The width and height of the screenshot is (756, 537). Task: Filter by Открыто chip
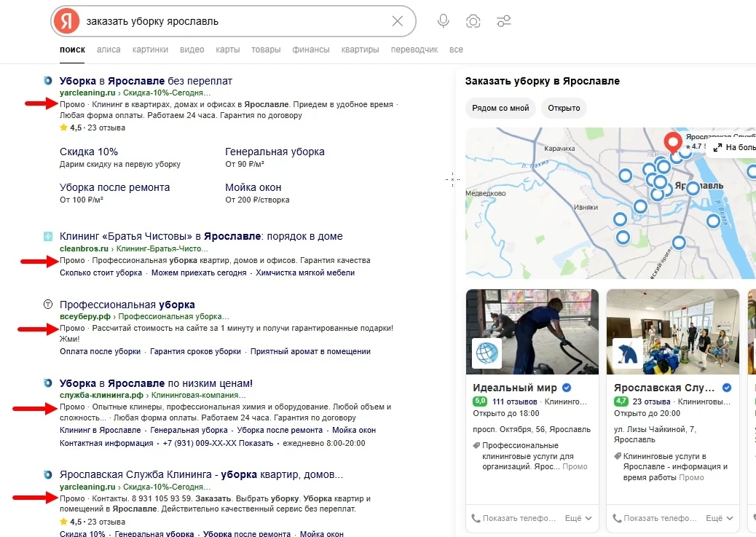[564, 108]
